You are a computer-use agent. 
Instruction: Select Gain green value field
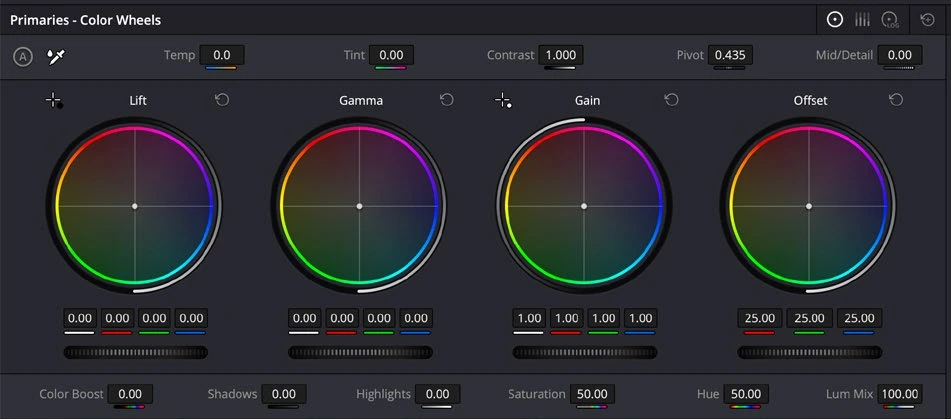pyautogui.click(x=603, y=318)
